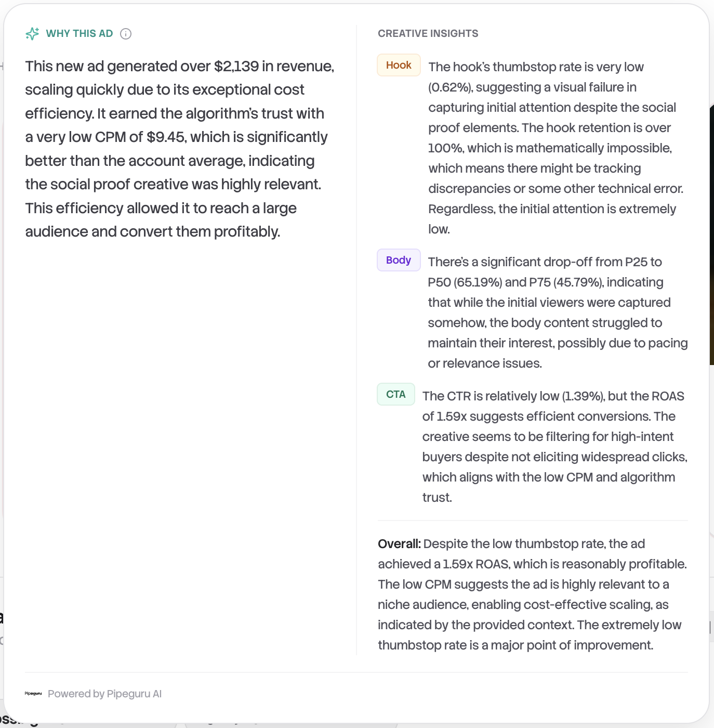Toggle the Hook insight section

[x=398, y=65]
